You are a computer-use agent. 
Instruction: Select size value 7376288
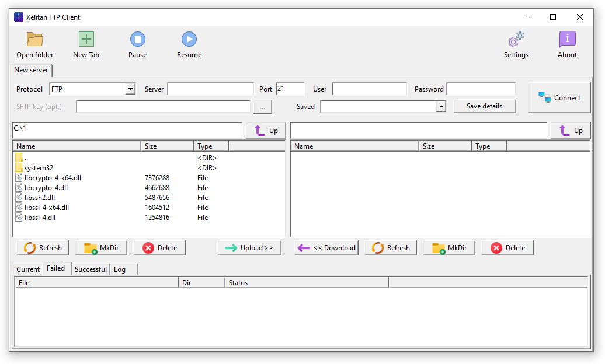coord(157,178)
